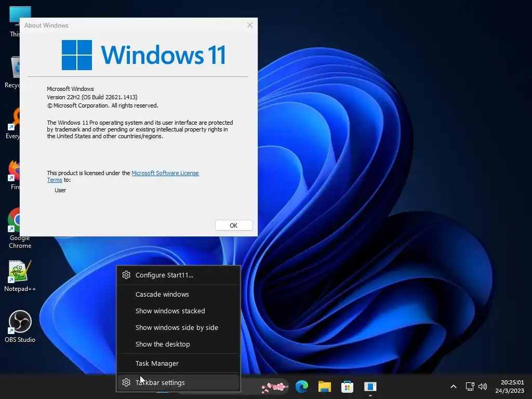This screenshot has width=532, height=399.
Task: Select the Firefox desktop shortcut
Action: [x=14, y=175]
